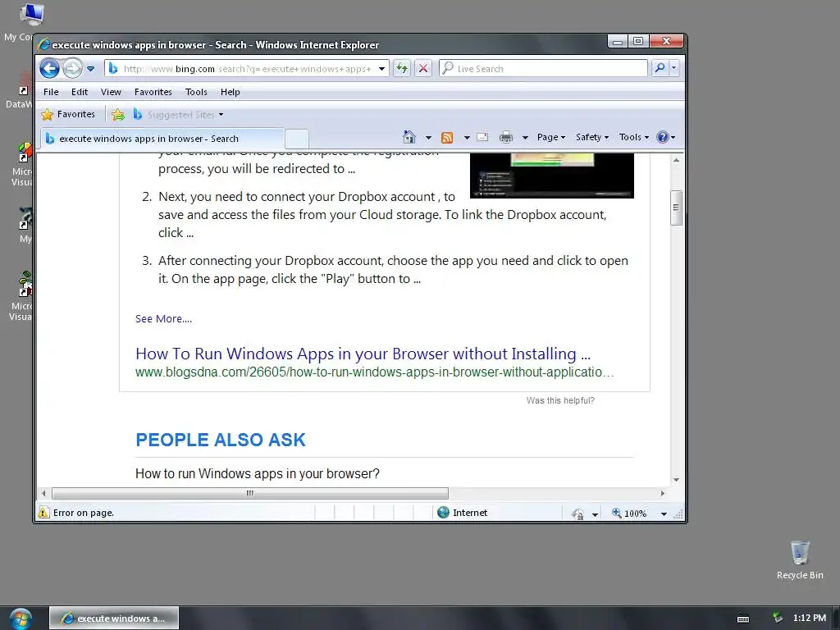Open the Safety command menu
This screenshot has width=840, height=630.
click(x=592, y=137)
